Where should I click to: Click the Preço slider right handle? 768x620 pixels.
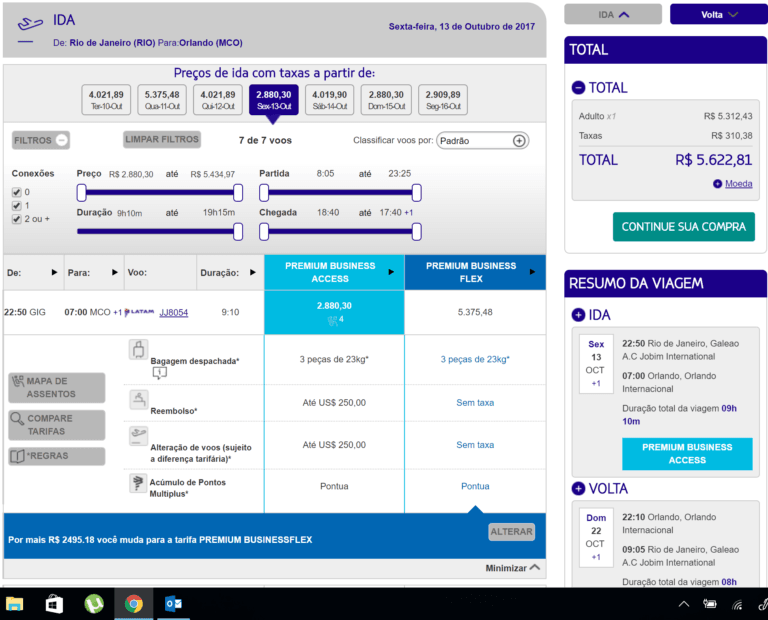point(238,192)
